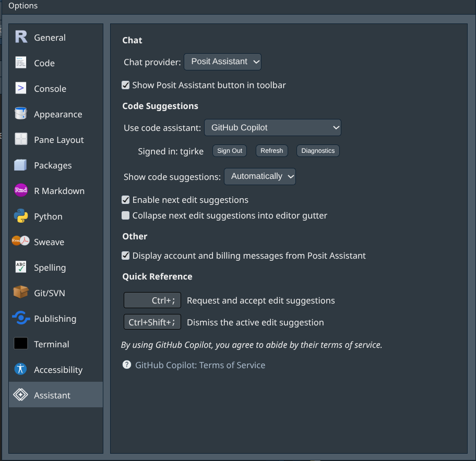Switch to Python options

pyautogui.click(x=56, y=216)
